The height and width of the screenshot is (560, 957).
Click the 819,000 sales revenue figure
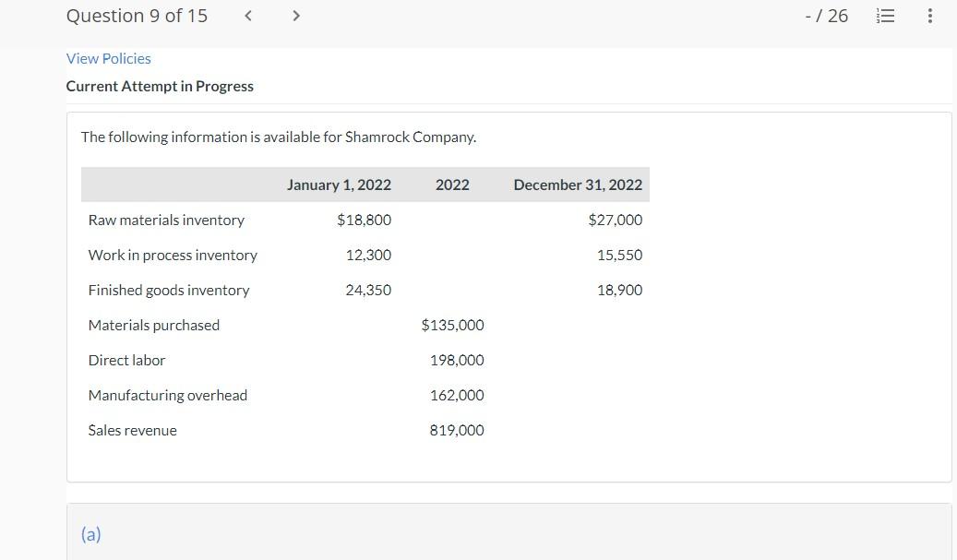457,430
